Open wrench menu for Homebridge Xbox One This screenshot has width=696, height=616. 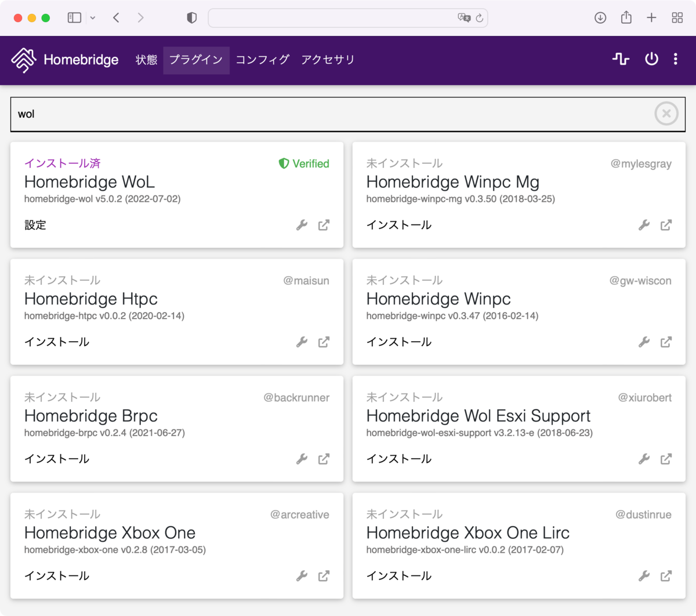pyautogui.click(x=302, y=576)
